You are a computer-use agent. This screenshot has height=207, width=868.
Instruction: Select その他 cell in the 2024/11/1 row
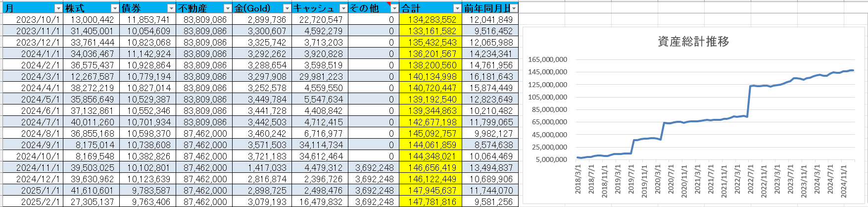(x=374, y=168)
